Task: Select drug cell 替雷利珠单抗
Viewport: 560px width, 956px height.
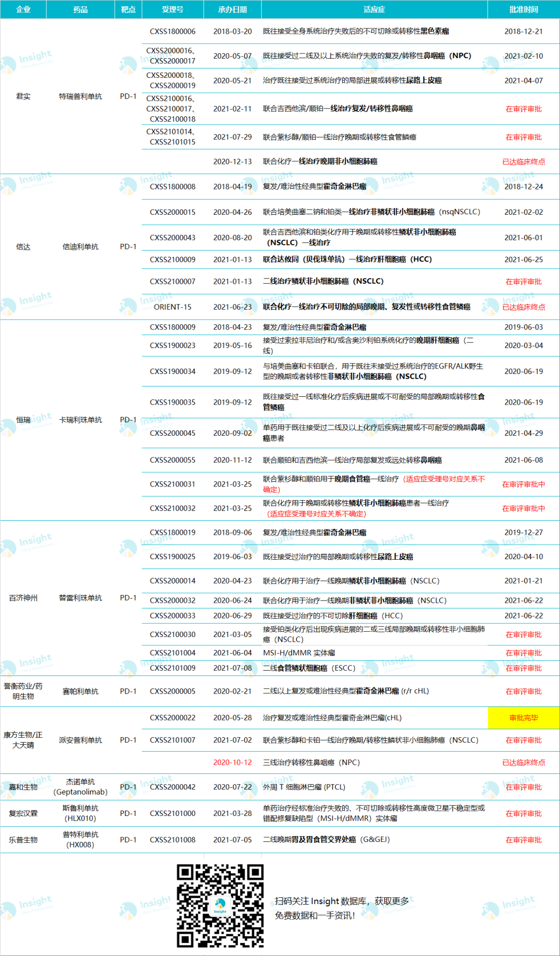Action: tap(80, 598)
